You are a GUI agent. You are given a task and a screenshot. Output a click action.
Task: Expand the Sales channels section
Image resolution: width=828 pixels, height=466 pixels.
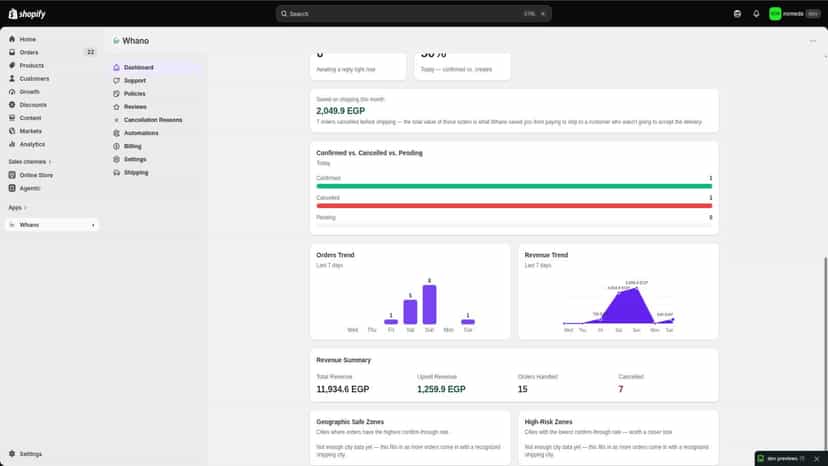coord(30,162)
